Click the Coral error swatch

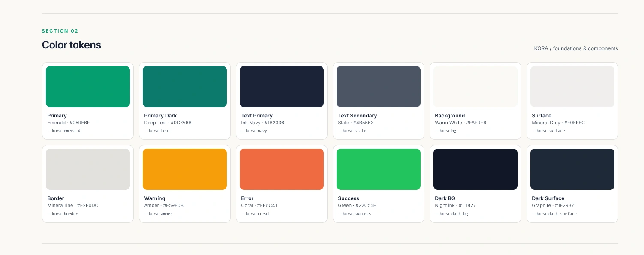[282, 169]
